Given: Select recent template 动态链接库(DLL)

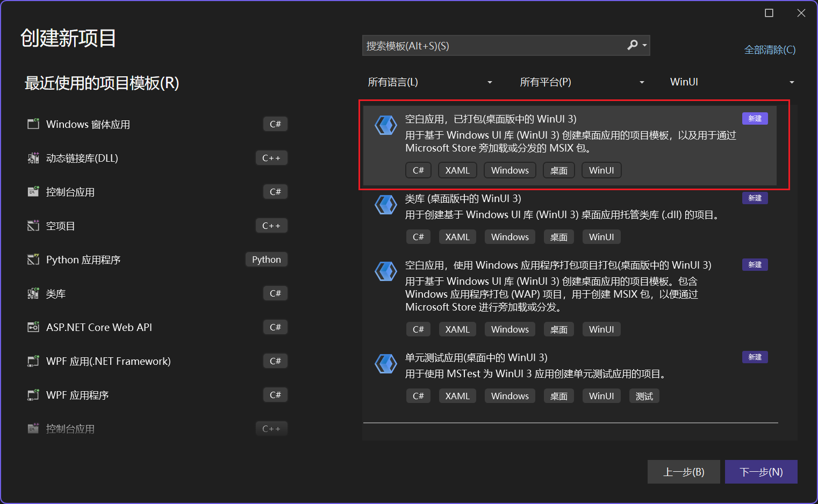Looking at the screenshot, I should click(82, 158).
